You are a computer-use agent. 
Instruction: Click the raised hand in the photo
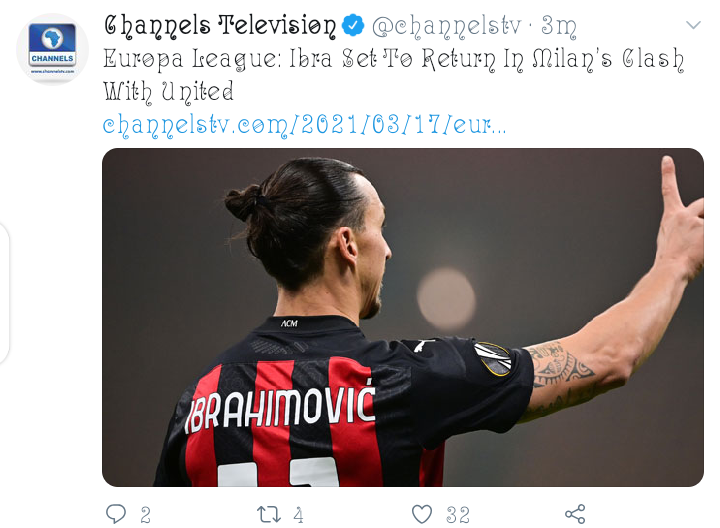coord(680,216)
